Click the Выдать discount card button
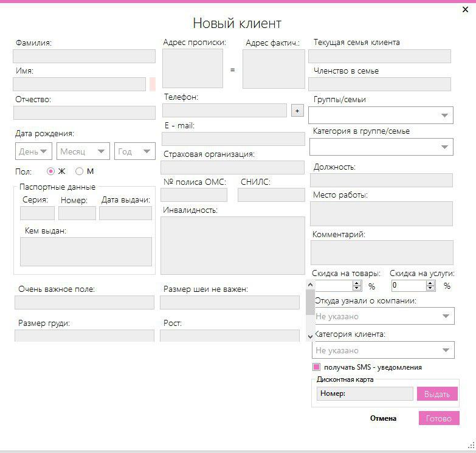The width and height of the screenshot is (476, 453). pos(437,394)
